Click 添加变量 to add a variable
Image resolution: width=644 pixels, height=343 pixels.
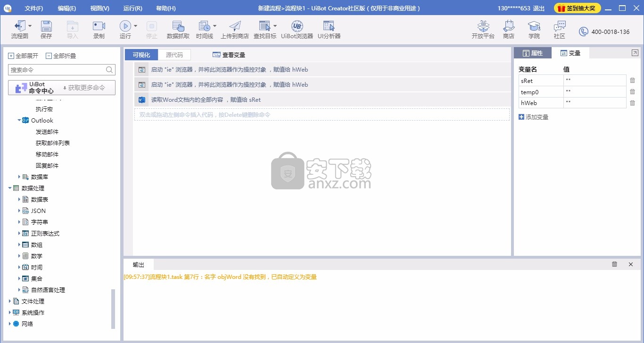tap(534, 117)
